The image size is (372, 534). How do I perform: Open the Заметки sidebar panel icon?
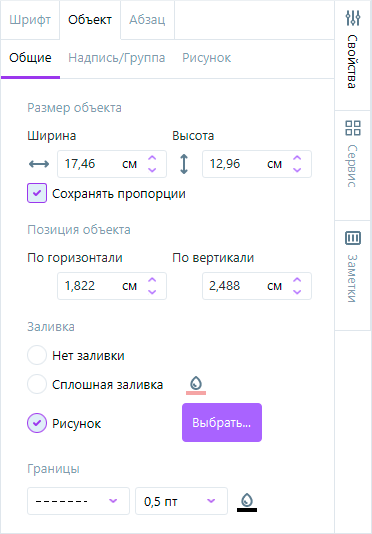(x=353, y=238)
